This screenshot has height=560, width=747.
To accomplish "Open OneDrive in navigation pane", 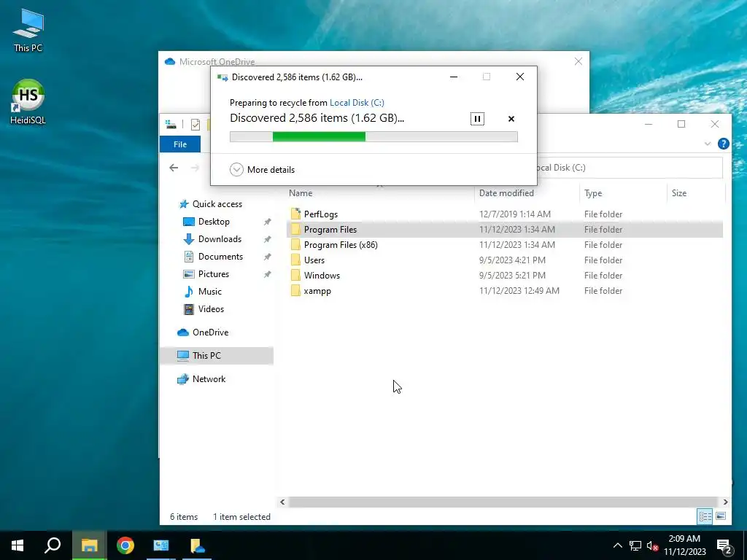I will coord(210,332).
